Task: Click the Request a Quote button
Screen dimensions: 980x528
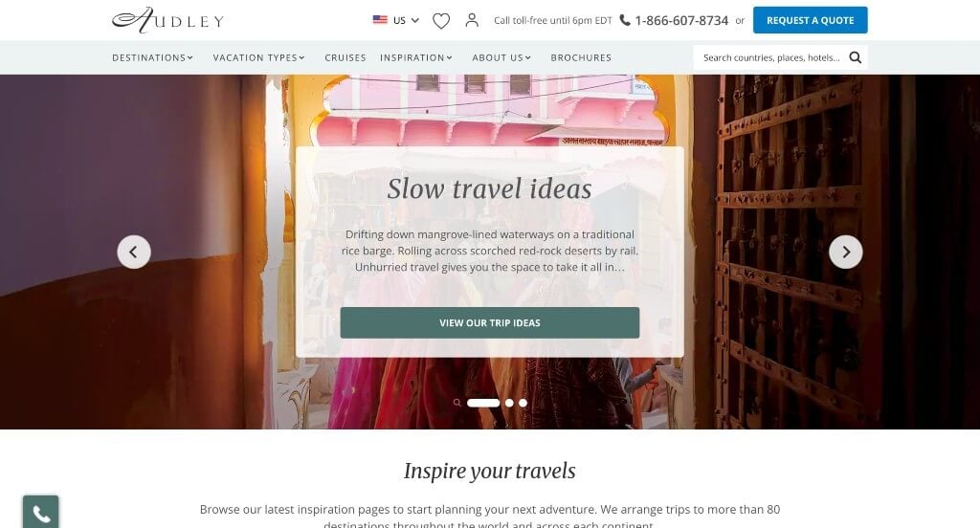Action: 810,20
